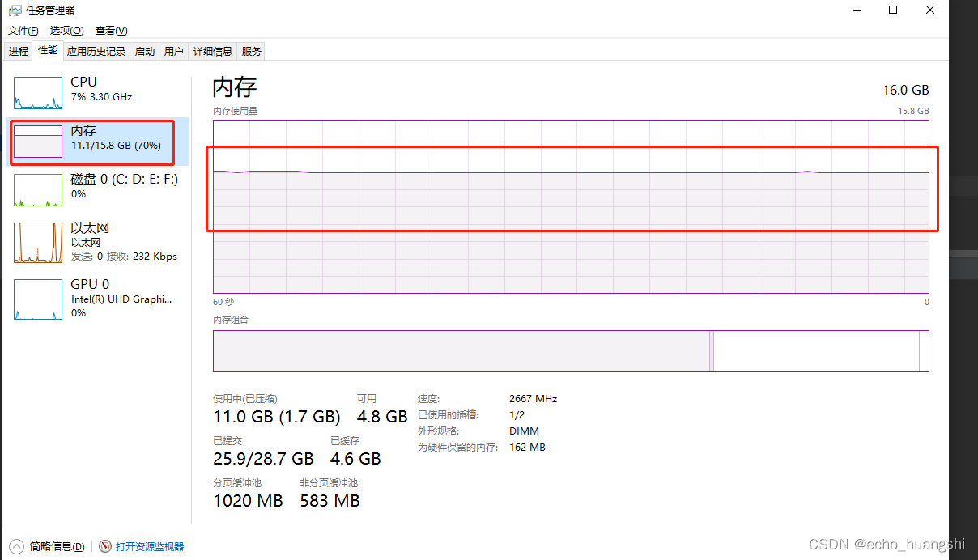Open the 查看(V) menu

(111, 31)
